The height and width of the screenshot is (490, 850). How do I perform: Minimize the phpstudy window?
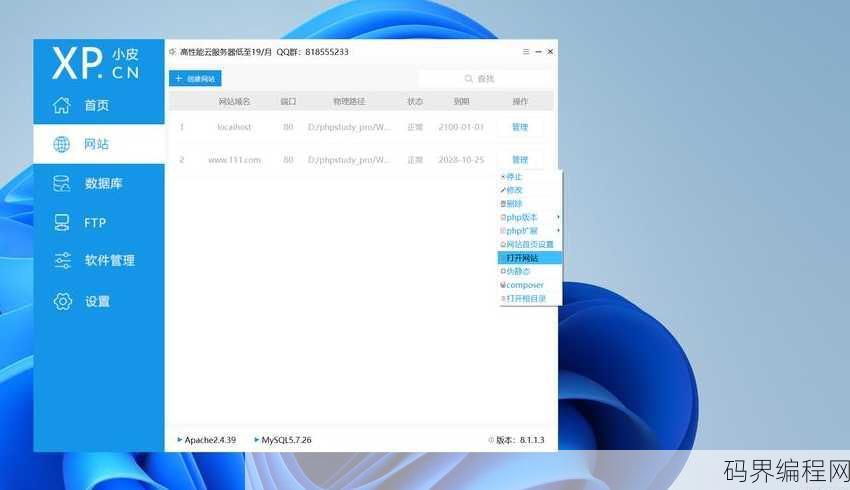(538, 51)
